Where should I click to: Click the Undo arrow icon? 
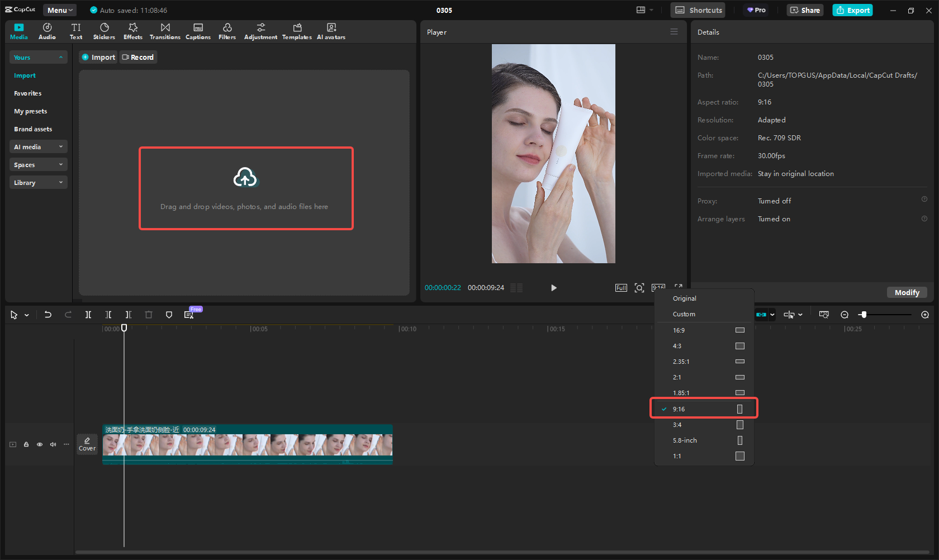(48, 315)
